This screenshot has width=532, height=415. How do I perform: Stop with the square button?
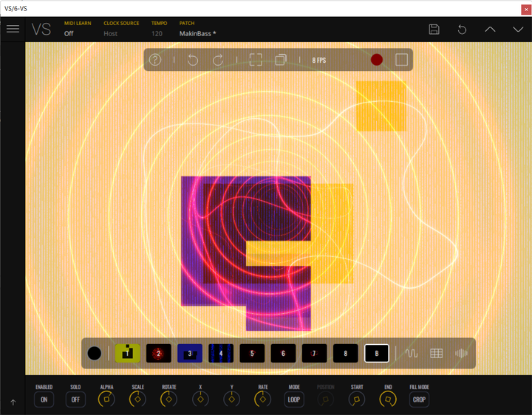[x=401, y=60]
